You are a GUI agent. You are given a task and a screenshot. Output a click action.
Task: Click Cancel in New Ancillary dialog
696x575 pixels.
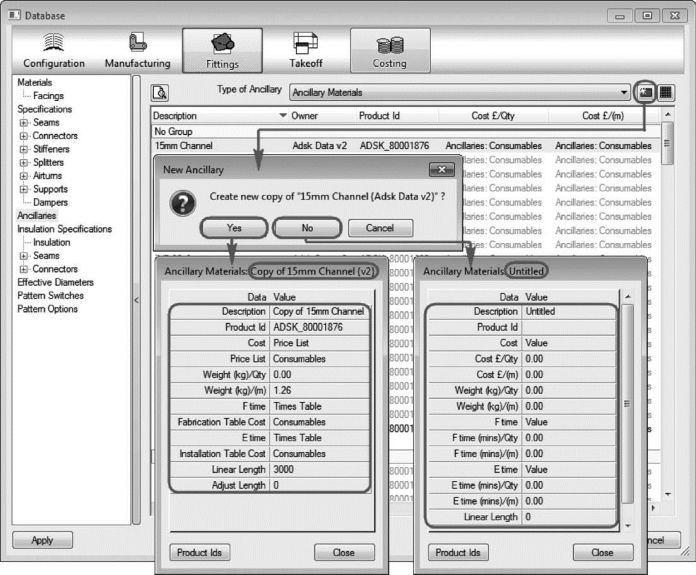coord(380,228)
